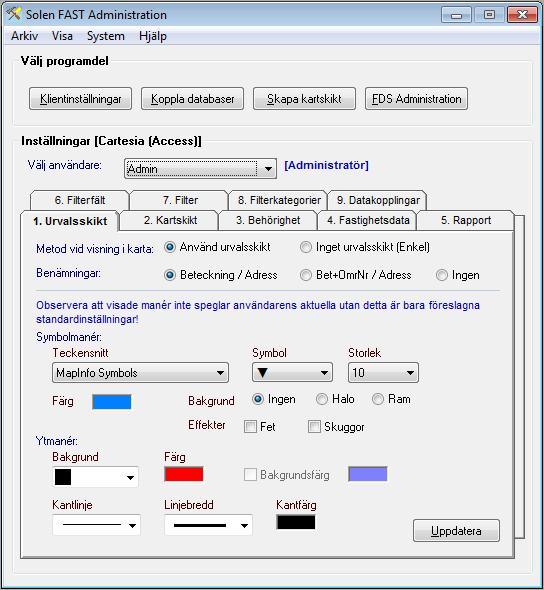Open the Arkiv menu

click(x=24, y=36)
